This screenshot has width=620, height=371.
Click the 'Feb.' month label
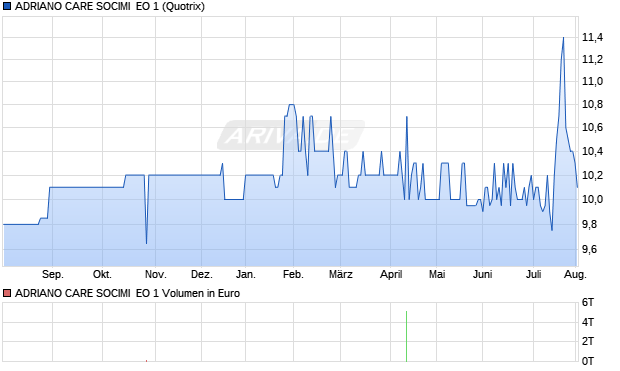point(293,274)
